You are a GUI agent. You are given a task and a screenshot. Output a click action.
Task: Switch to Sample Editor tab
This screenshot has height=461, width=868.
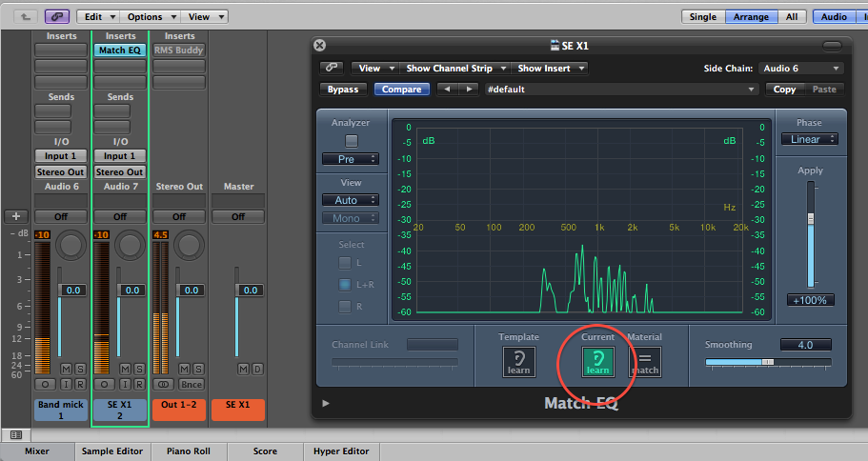[112, 451]
